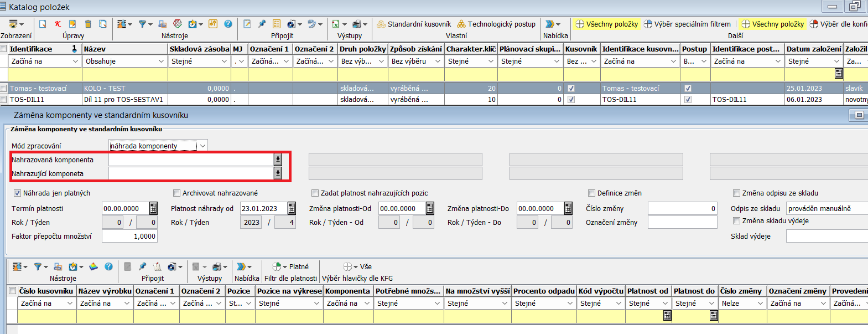
Task: Click the printer icon in top Výstupy group
Action: [357, 24]
